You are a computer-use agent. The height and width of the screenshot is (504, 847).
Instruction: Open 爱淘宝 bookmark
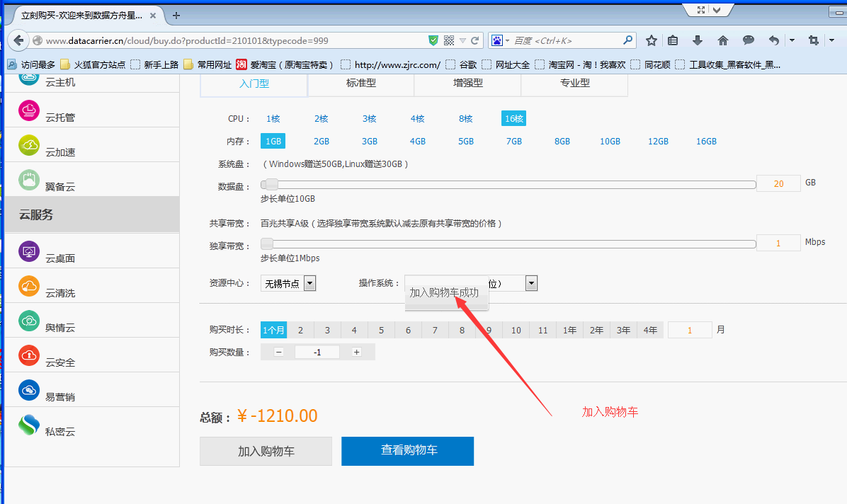pyautogui.click(x=285, y=65)
